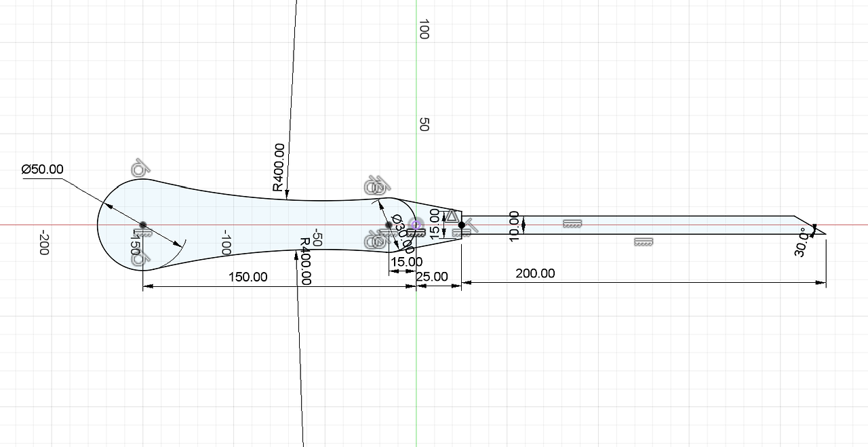Image resolution: width=868 pixels, height=447 pixels.
Task: Click the lower R400.00 radius dimension
Action: coord(305,260)
